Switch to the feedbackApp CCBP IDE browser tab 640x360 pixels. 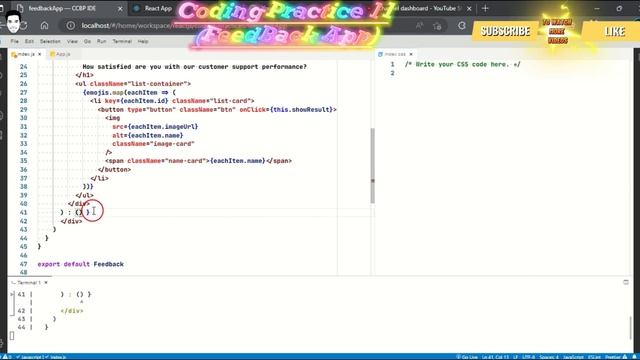coord(61,8)
